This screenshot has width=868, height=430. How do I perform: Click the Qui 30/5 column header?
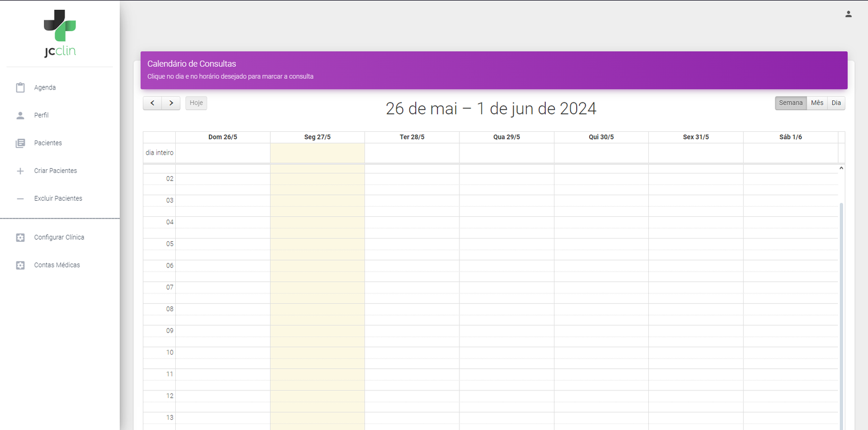601,137
